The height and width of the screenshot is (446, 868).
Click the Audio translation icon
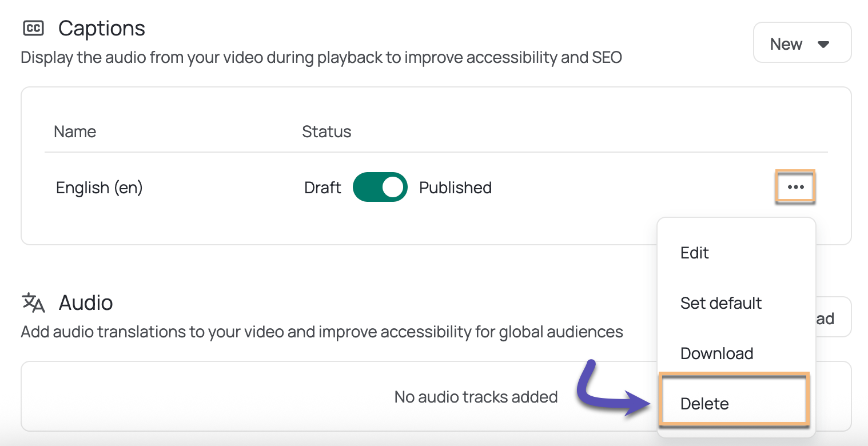33,302
